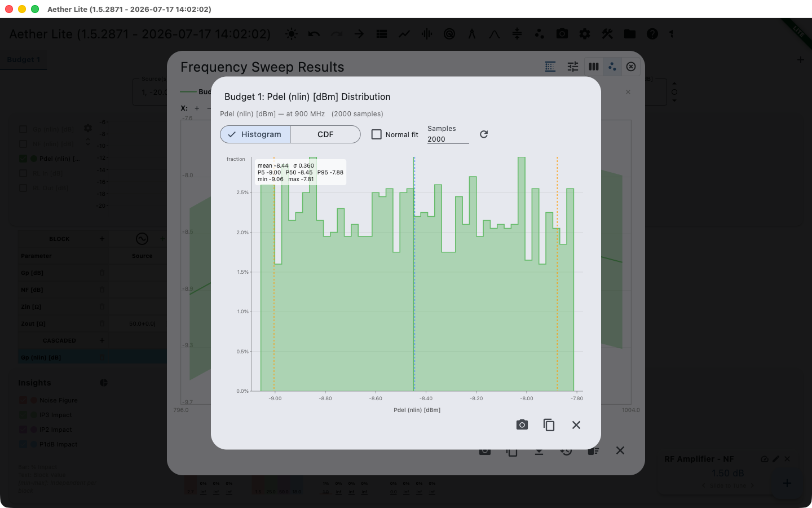Toggle the IP2 Impact insight checkbox
The height and width of the screenshot is (508, 812).
[23, 430]
